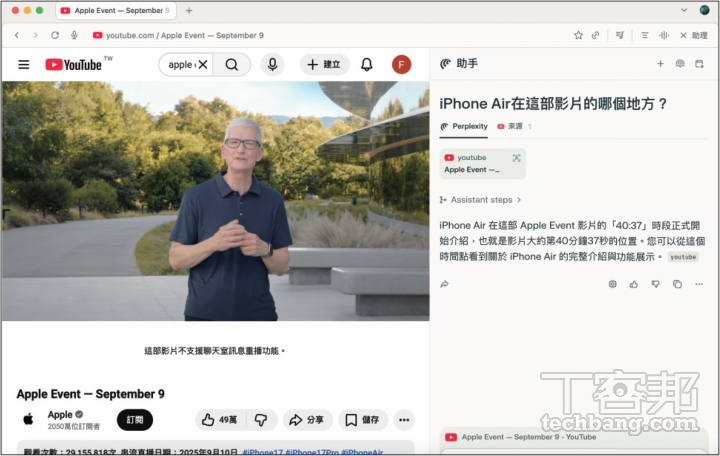Screen dimensions: 720x456
Task: Start a new assistant thread with plus
Action: pyautogui.click(x=660, y=64)
